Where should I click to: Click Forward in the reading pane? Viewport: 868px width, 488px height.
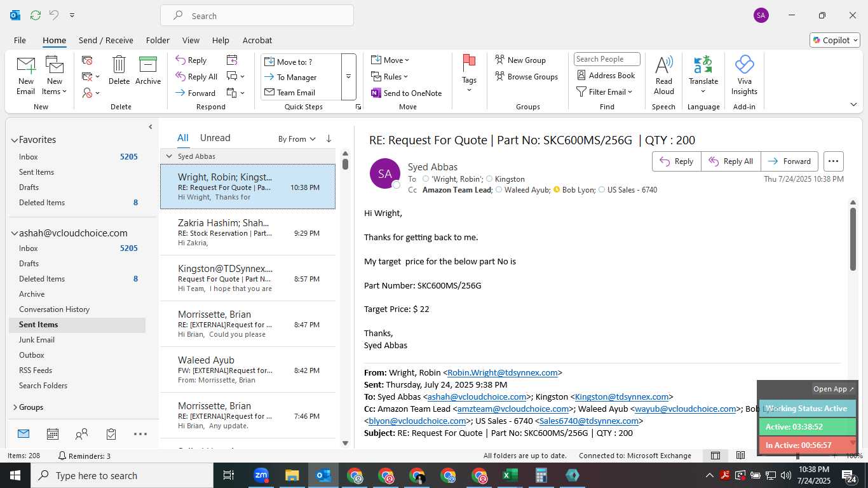point(789,161)
